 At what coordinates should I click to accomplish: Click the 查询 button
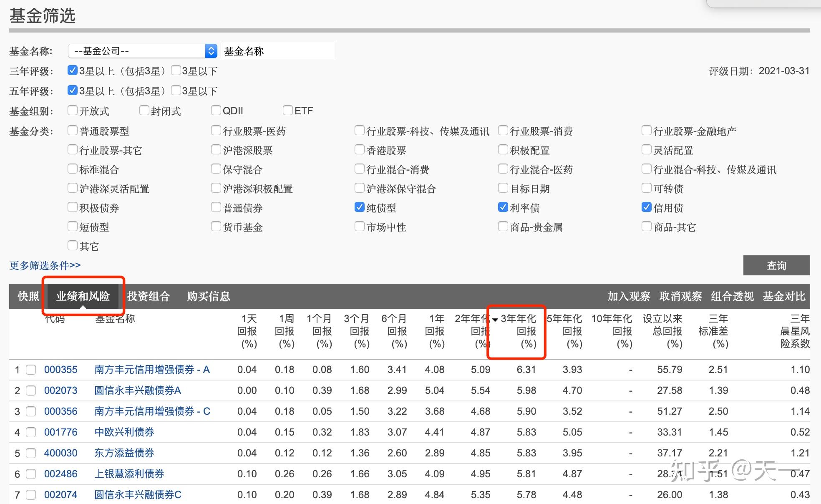click(x=776, y=265)
